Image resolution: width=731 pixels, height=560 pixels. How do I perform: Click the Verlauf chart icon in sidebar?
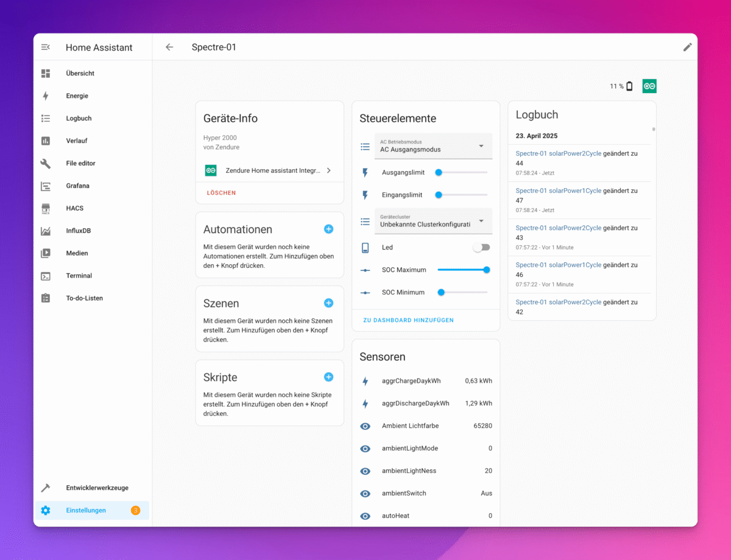[x=46, y=141]
